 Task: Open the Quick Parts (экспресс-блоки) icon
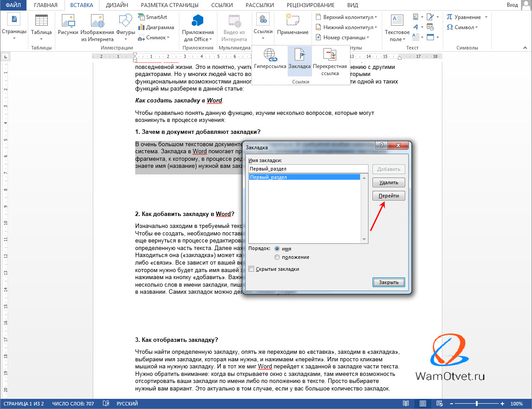click(418, 17)
